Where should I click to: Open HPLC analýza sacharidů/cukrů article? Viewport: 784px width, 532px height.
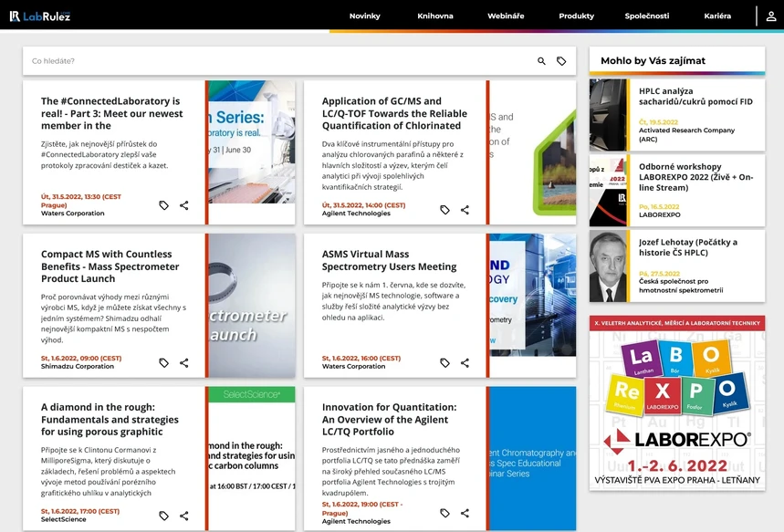(x=695, y=97)
